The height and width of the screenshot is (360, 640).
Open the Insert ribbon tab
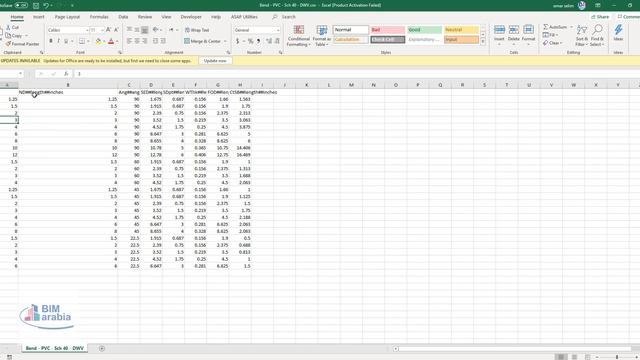(39, 17)
